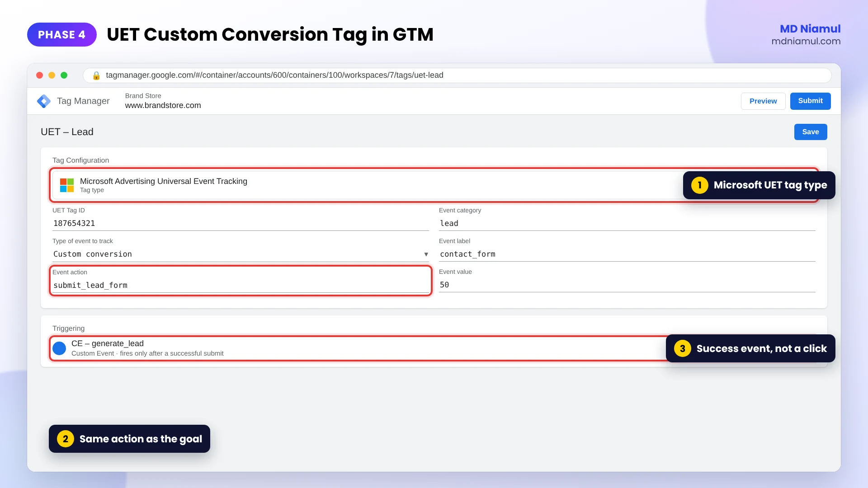Click the Microsoft logo tag type icon
This screenshot has height=488, width=868.
click(67, 185)
